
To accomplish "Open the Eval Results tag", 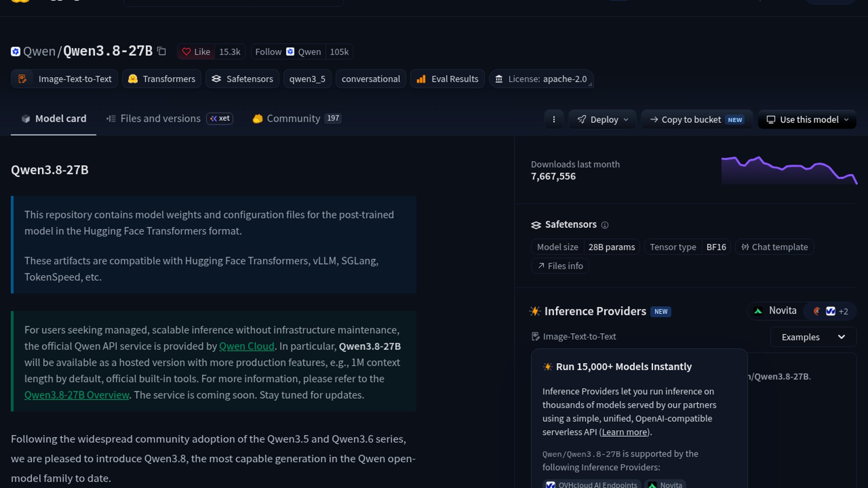I will pyautogui.click(x=448, y=79).
